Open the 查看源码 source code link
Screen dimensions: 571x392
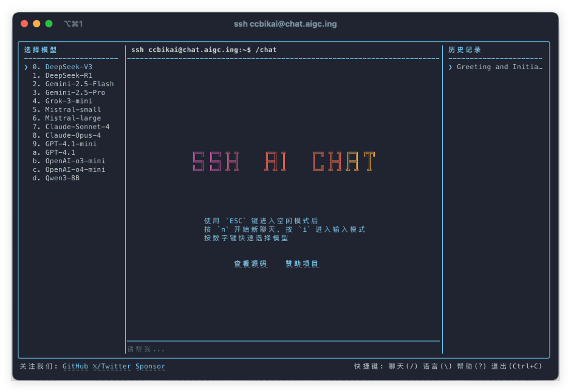click(x=250, y=263)
